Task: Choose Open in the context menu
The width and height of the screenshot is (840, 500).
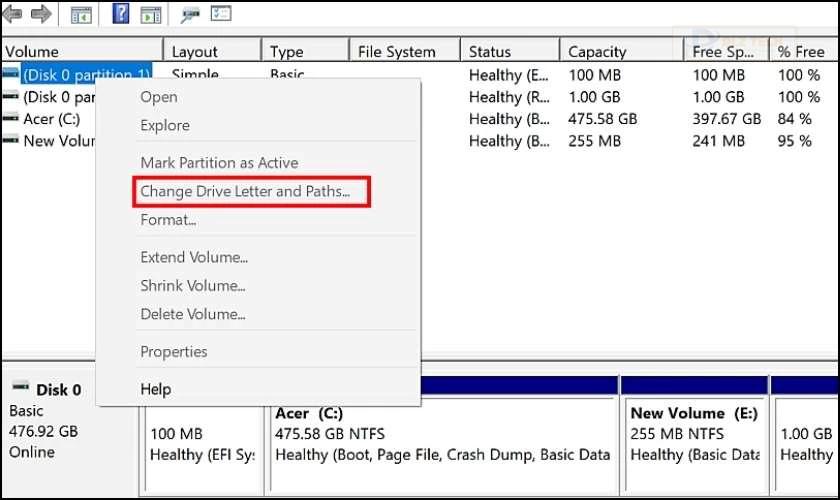Action: pyautogui.click(x=159, y=97)
